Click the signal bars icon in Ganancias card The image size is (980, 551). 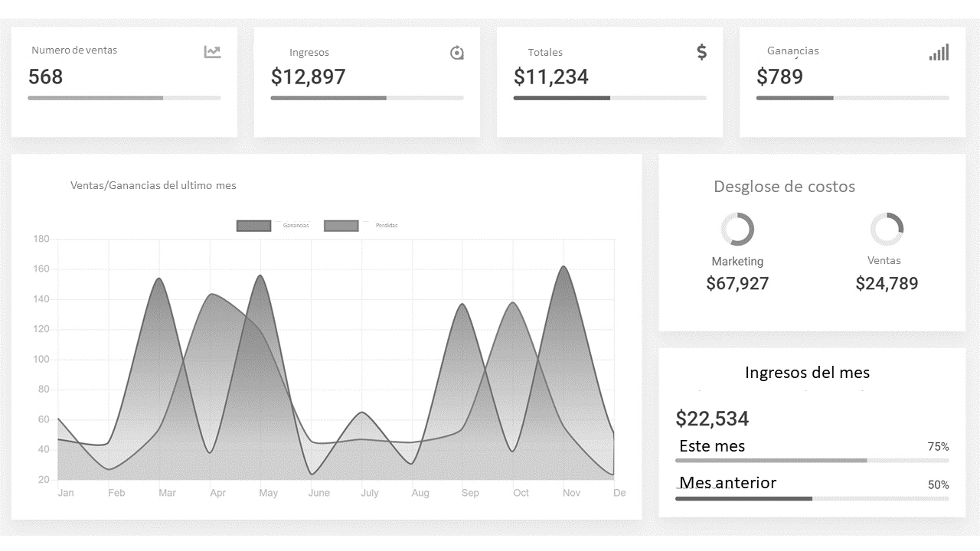pos(939,52)
